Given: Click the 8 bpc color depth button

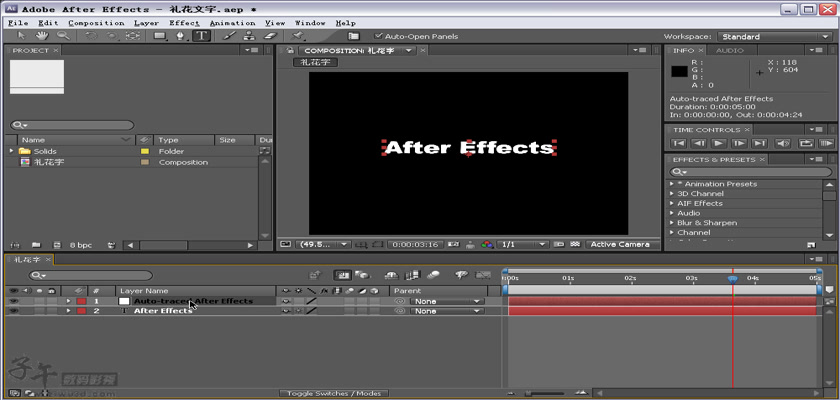Looking at the screenshot, I should coord(81,245).
